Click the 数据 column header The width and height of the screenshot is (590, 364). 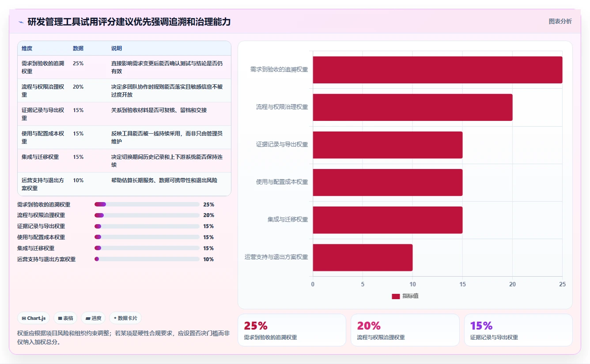(x=78, y=49)
